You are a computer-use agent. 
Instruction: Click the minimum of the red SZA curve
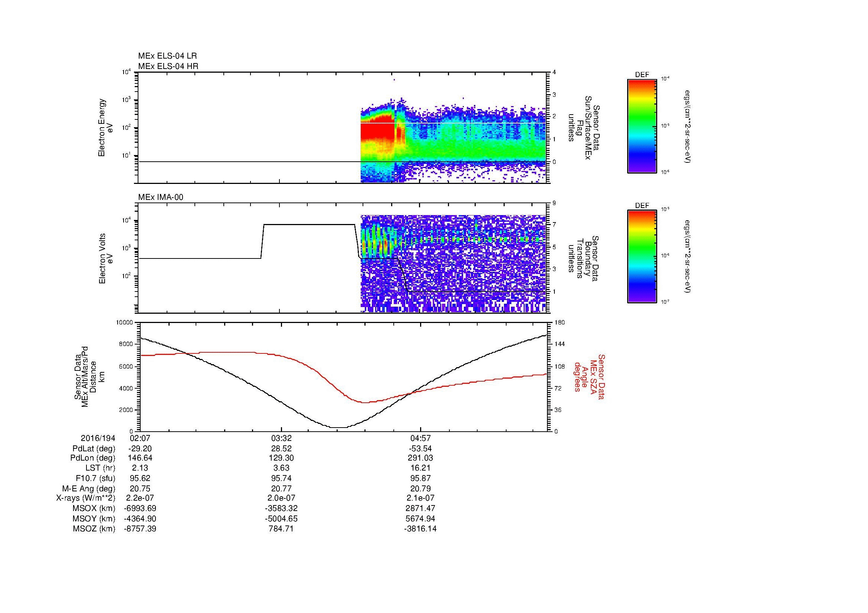365,402
